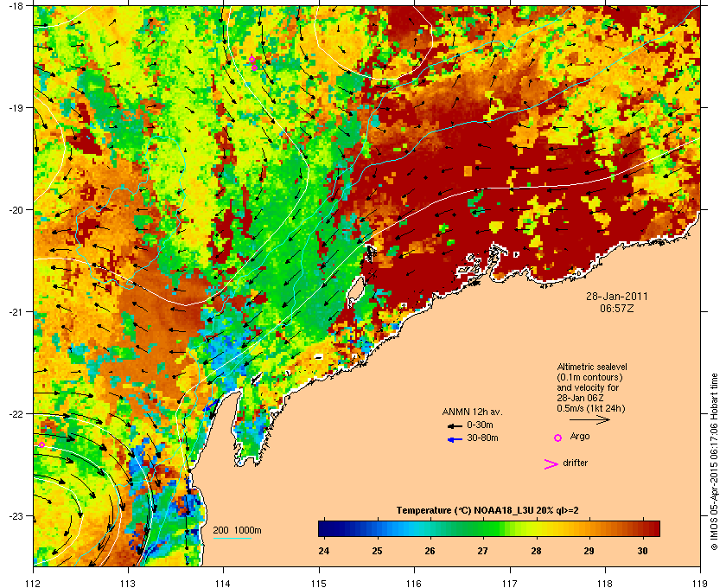Click the 'Temperature (°C) NOAA18_L3U' colorbar title
This screenshot has height=588, width=726.
465,510
